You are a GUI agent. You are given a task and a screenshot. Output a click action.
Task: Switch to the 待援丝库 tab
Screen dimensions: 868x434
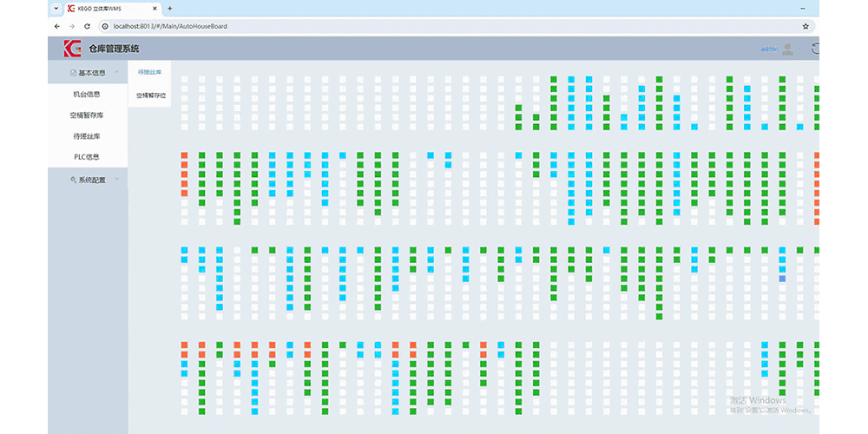pos(150,72)
